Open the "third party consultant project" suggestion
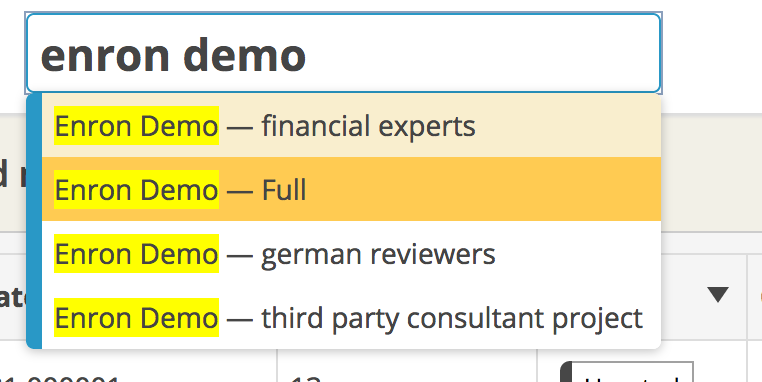The image size is (762, 382). click(x=452, y=318)
